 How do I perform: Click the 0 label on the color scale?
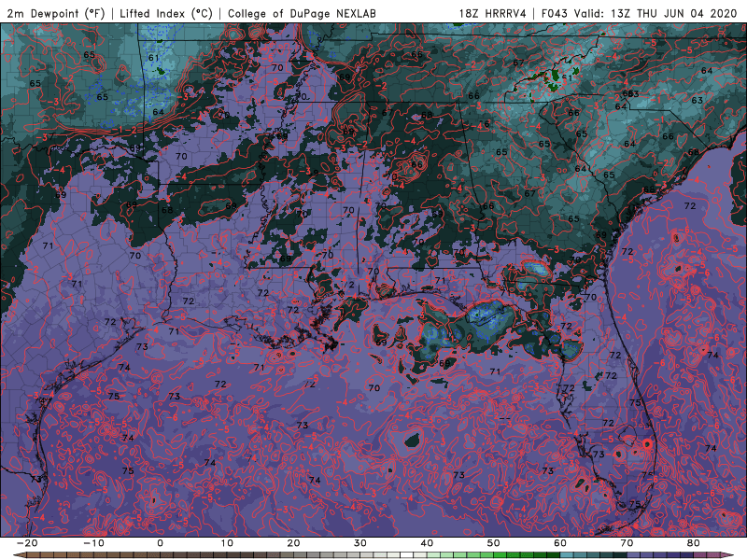point(160,543)
